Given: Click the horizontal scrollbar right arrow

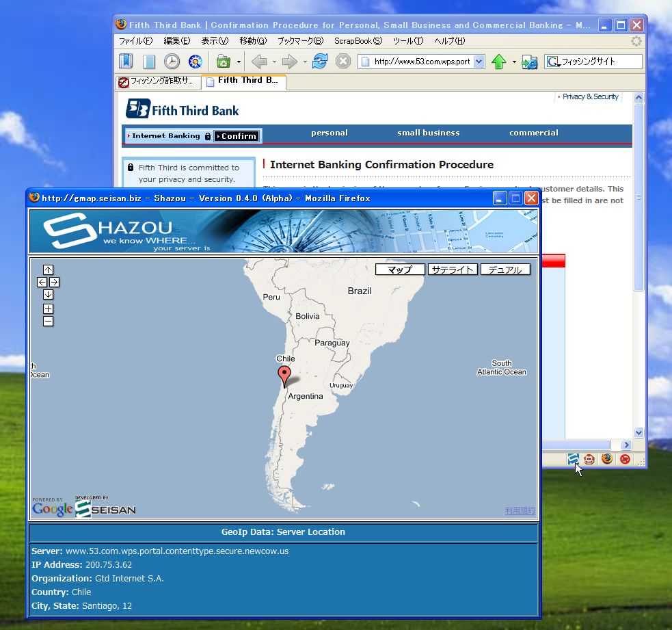Looking at the screenshot, I should pos(627,445).
